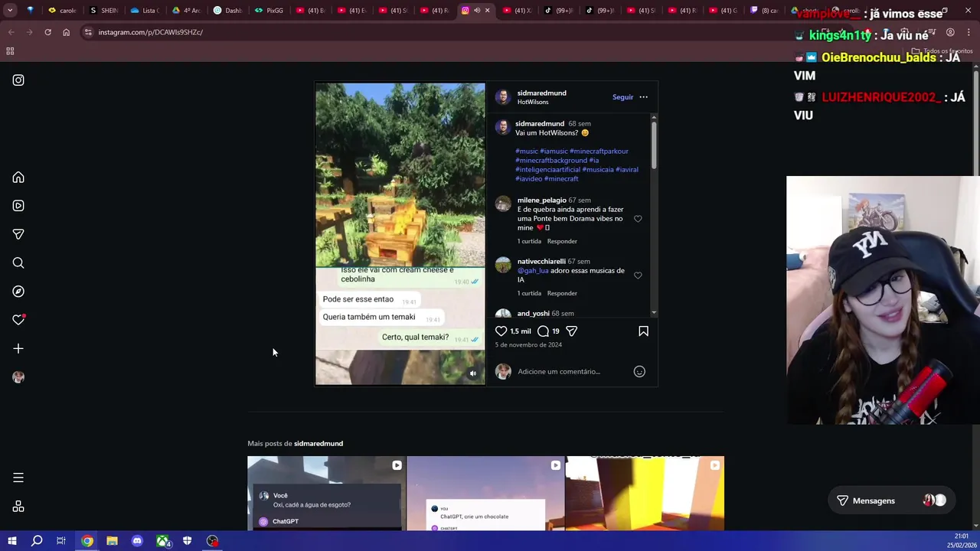Go back in browser history

11,32
